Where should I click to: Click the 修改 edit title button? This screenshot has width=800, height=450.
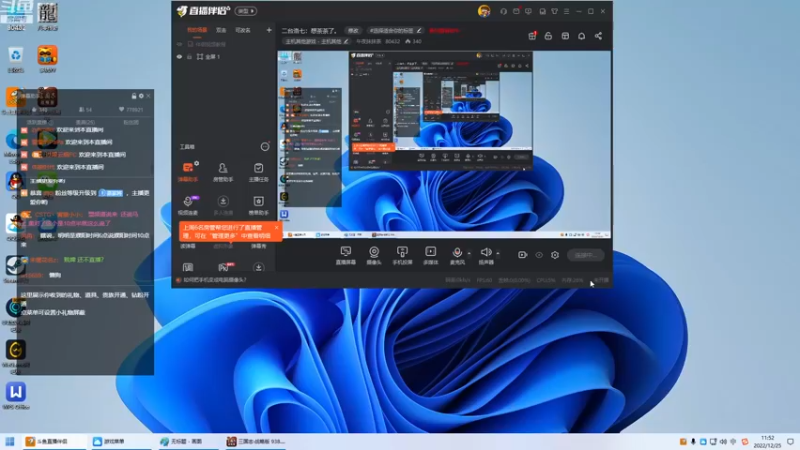(353, 31)
